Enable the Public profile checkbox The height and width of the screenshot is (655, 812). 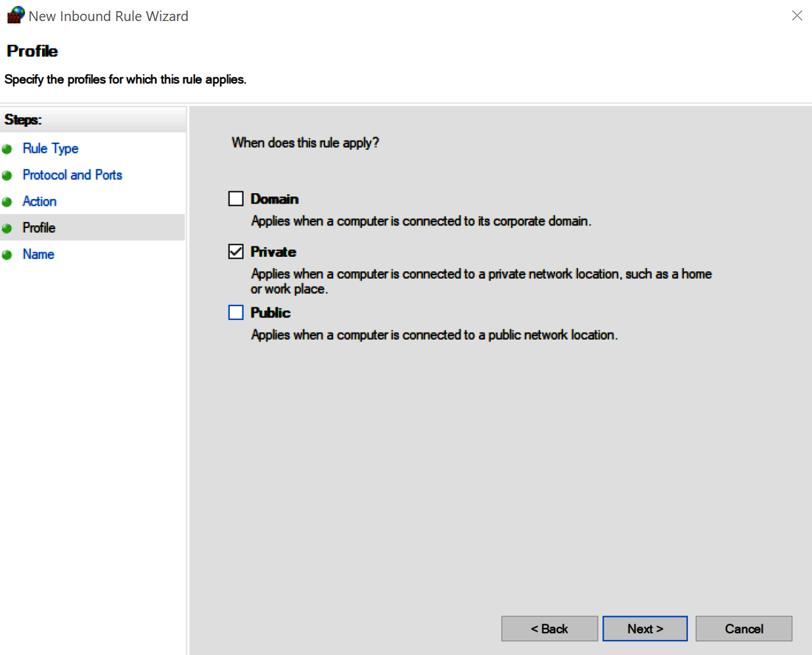pyautogui.click(x=235, y=312)
